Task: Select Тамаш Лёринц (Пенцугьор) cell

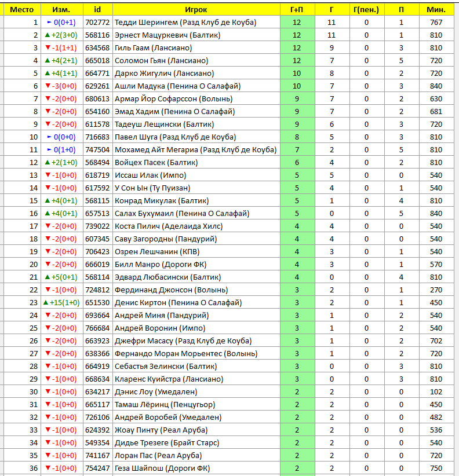Action: [196, 405]
